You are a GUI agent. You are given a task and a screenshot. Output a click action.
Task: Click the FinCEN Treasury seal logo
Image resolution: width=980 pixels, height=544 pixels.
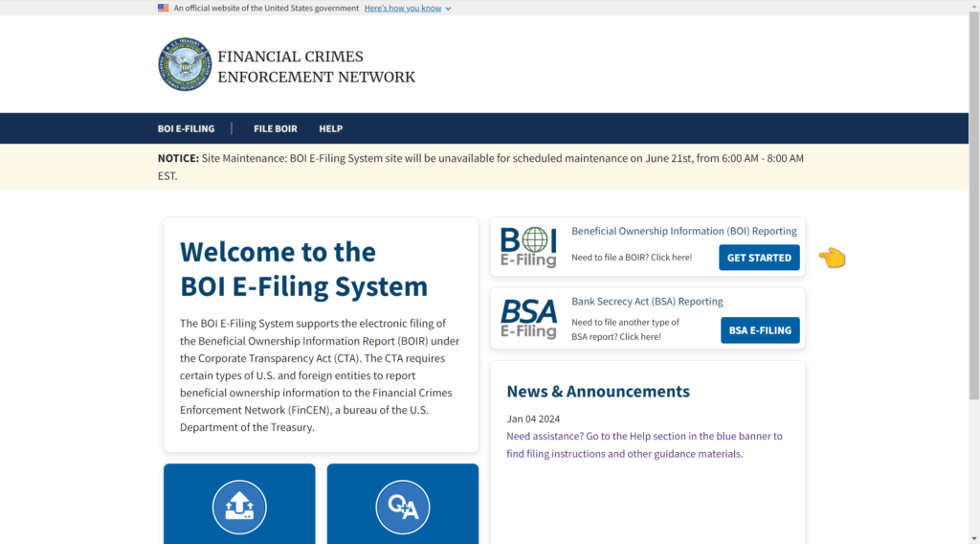185,64
